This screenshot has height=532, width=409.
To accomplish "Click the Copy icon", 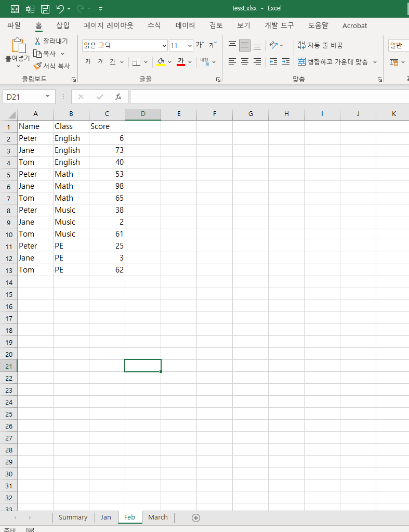I will tap(37, 54).
